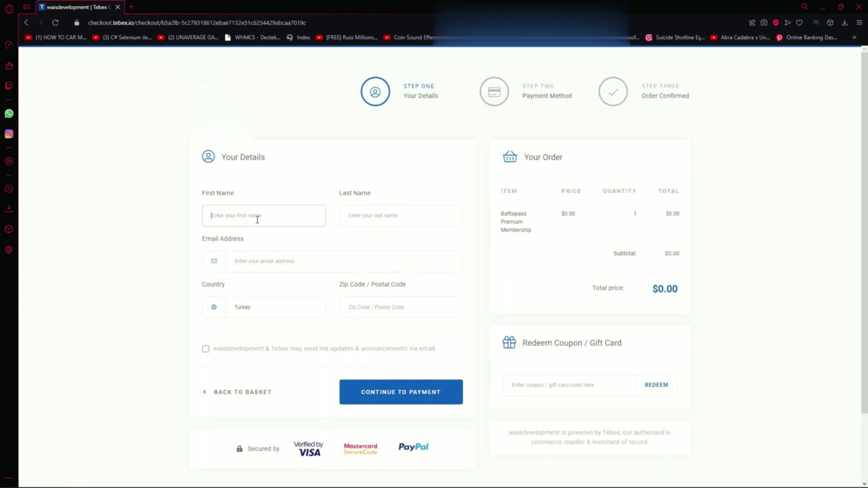Open C# Selenium ile bookmark
The width and height of the screenshot is (868, 488).
pos(122,38)
